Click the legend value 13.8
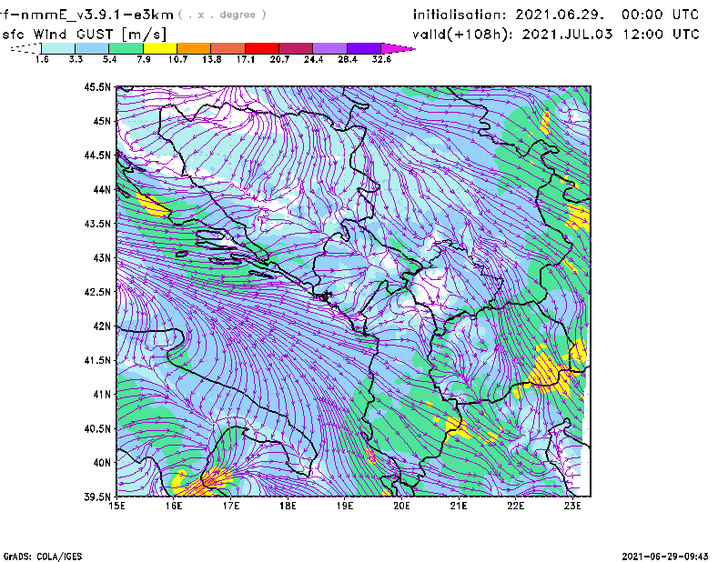The width and height of the screenshot is (728, 562). point(212,59)
